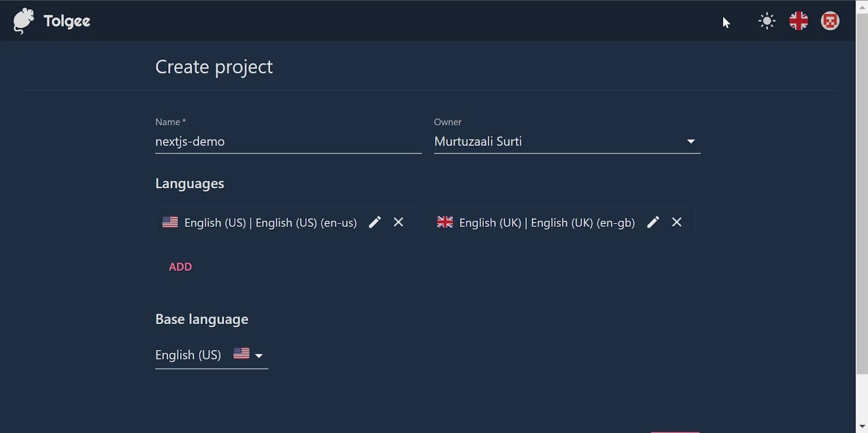Open the interface language flag switcher in the header
This screenshot has height=433, width=868.
tap(799, 22)
